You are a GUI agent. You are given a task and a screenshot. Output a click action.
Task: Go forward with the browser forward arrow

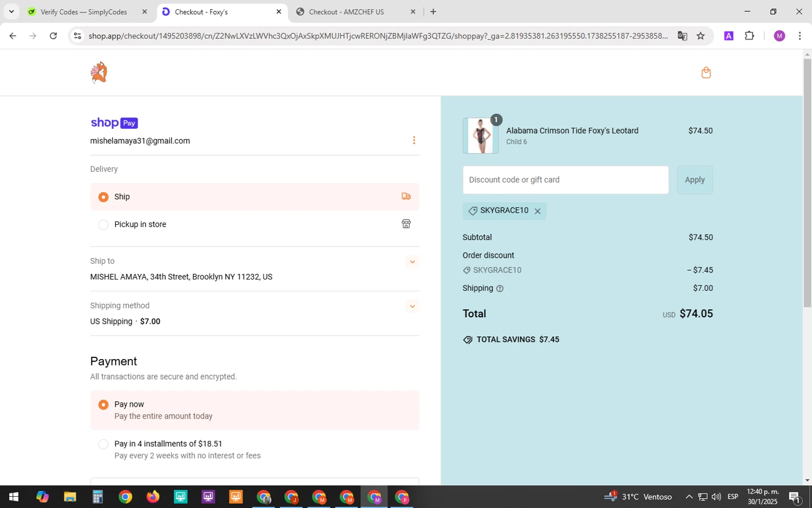point(33,36)
